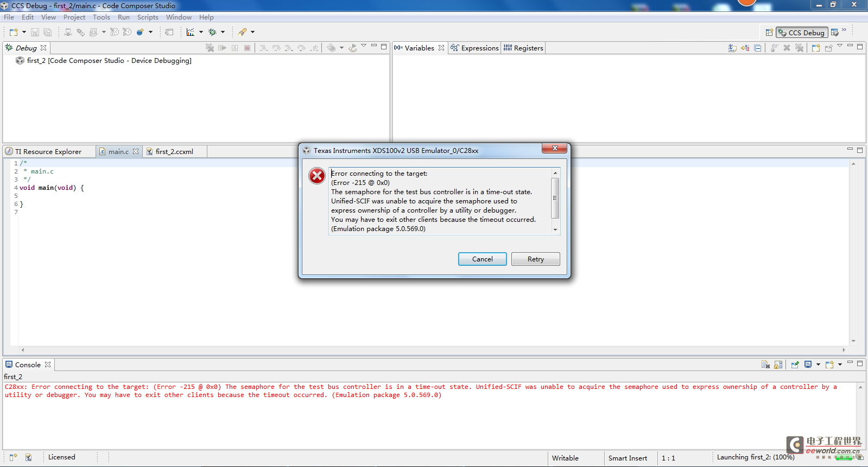Click the chart graph tool icon
This screenshot has height=467, width=868.
click(191, 33)
